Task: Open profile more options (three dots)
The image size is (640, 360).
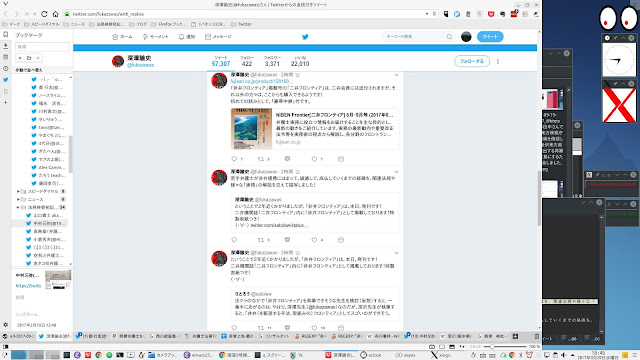Action: point(498,61)
